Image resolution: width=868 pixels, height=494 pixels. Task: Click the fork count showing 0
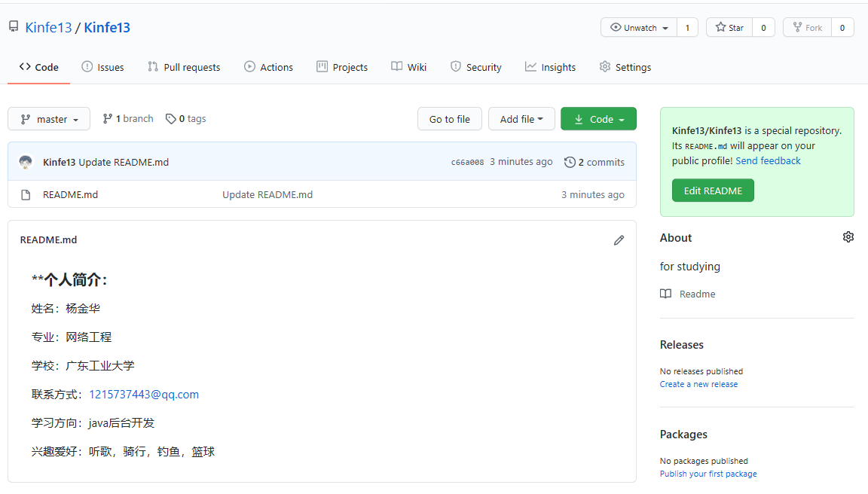pos(842,28)
